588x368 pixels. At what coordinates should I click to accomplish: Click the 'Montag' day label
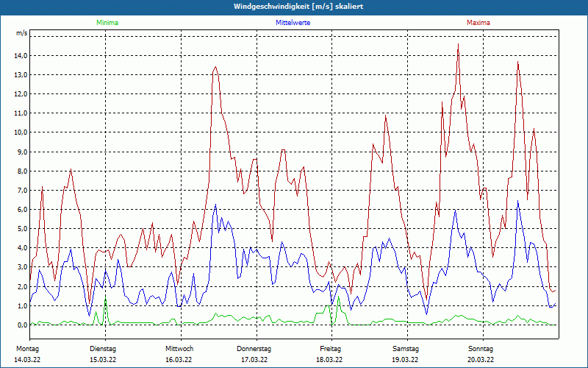[27, 349]
